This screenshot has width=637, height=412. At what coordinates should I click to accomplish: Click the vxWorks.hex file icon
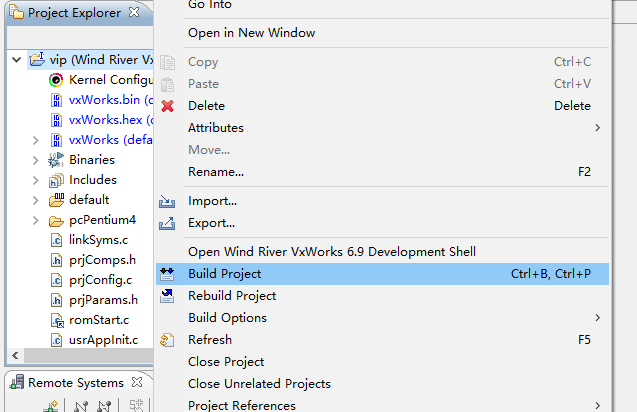[x=56, y=120]
